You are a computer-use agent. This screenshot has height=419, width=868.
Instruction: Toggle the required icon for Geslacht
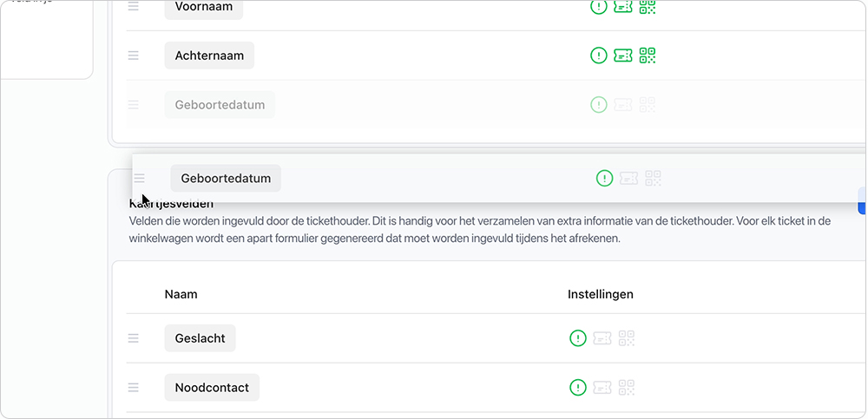(578, 338)
